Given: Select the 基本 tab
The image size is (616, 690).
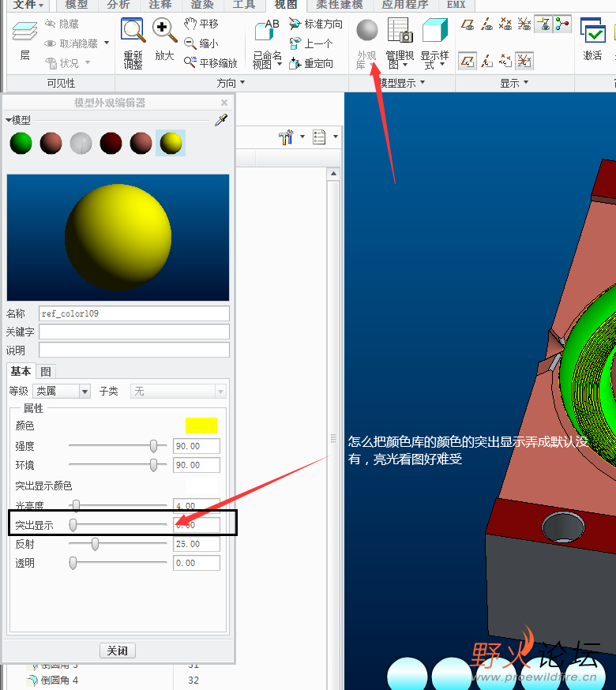Looking at the screenshot, I should click(21, 371).
